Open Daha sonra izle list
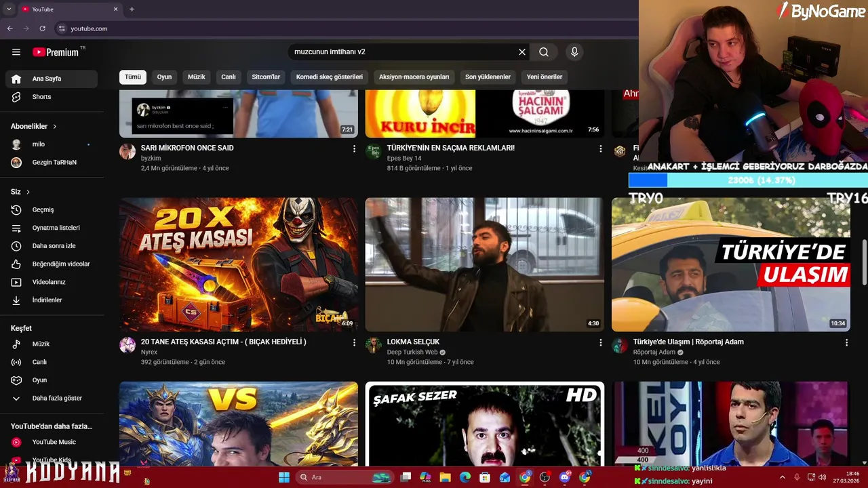 click(52, 246)
